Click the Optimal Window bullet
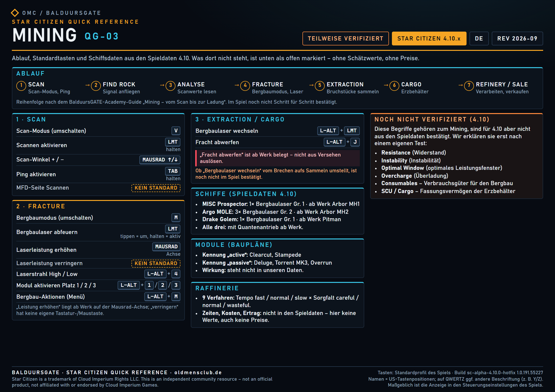The height and width of the screenshot is (392, 555). point(442,168)
